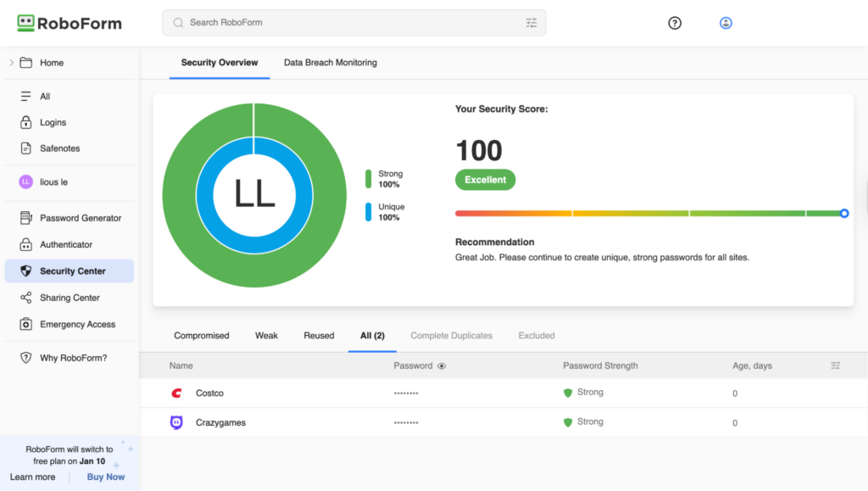Switch to Security Overview tab

tap(220, 63)
